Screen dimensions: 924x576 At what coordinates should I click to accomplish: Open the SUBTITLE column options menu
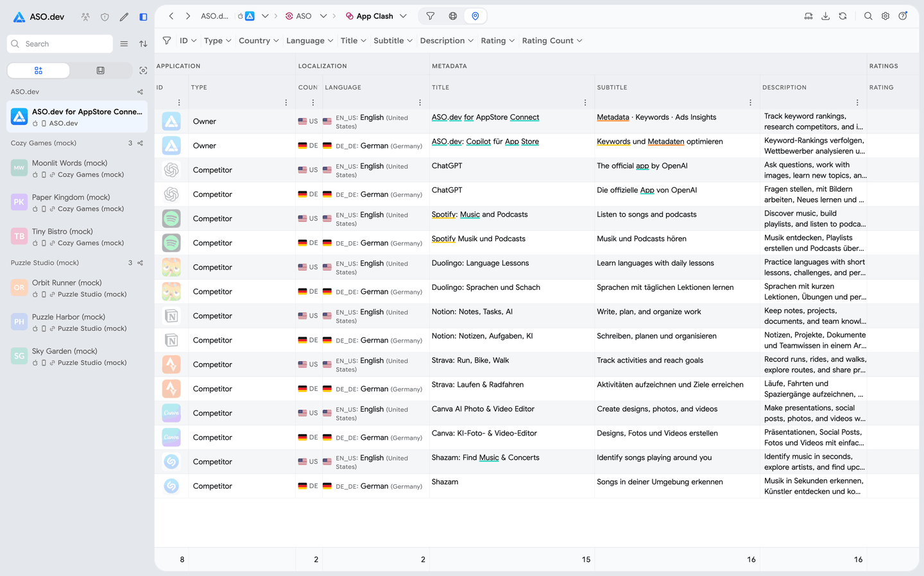(x=750, y=103)
